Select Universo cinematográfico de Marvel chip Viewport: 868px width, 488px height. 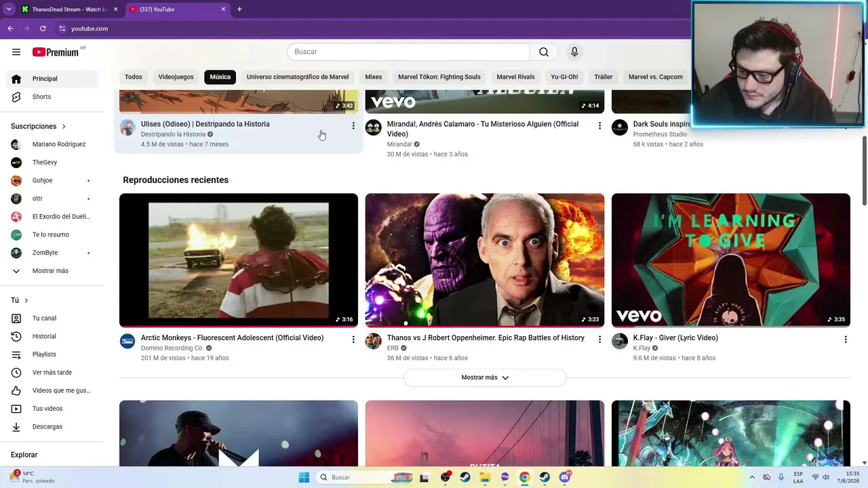point(298,77)
